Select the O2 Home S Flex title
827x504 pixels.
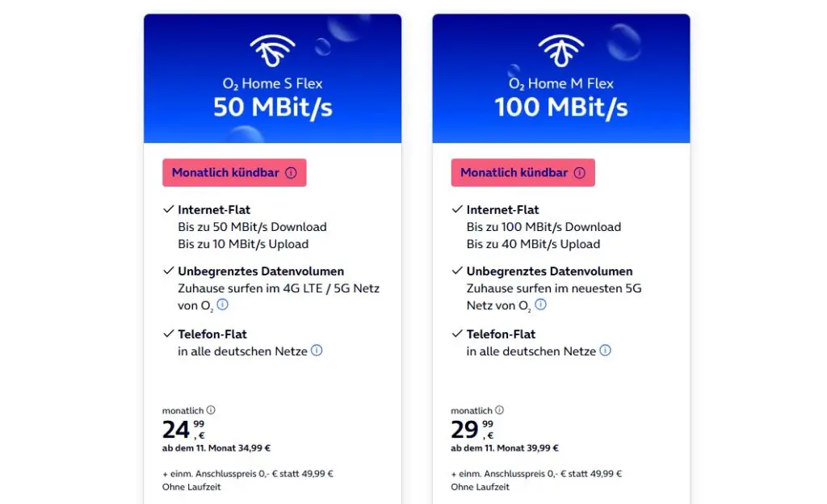click(x=272, y=83)
